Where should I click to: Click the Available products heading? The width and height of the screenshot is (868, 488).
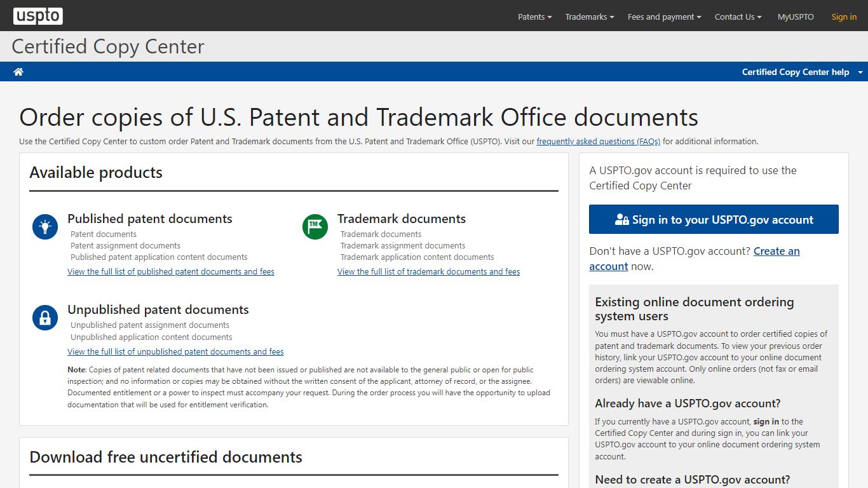point(96,172)
